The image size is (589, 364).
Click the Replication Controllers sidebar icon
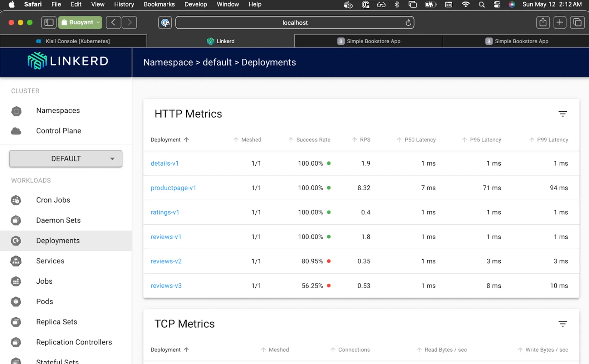pos(16,342)
